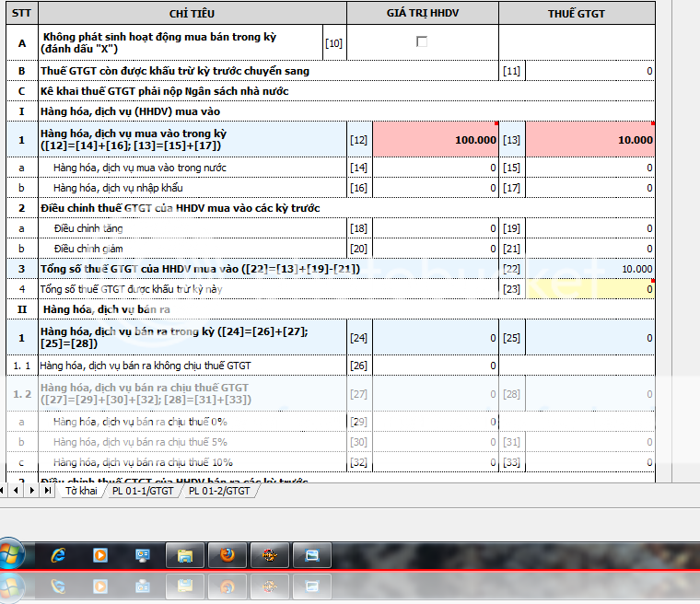Viewport: 700px width, 604px height.
Task: Switch to the PL 01-1/GTGT tab
Action: 143,491
